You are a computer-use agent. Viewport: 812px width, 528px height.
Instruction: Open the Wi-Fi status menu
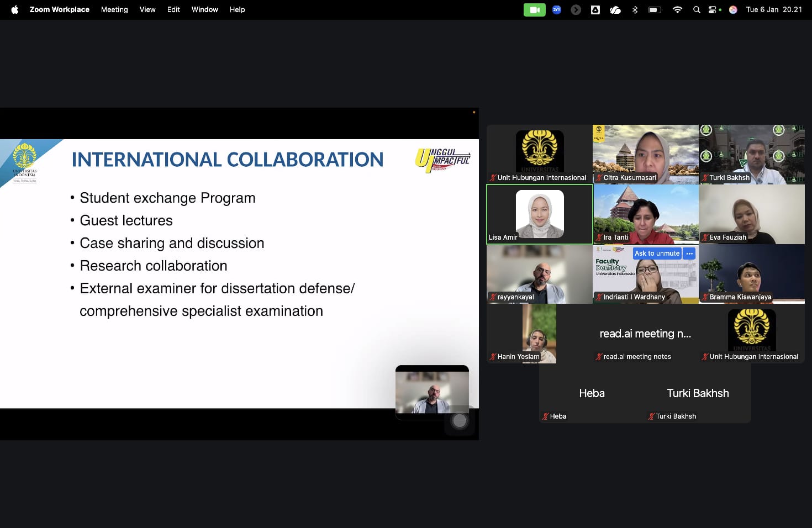pyautogui.click(x=677, y=10)
